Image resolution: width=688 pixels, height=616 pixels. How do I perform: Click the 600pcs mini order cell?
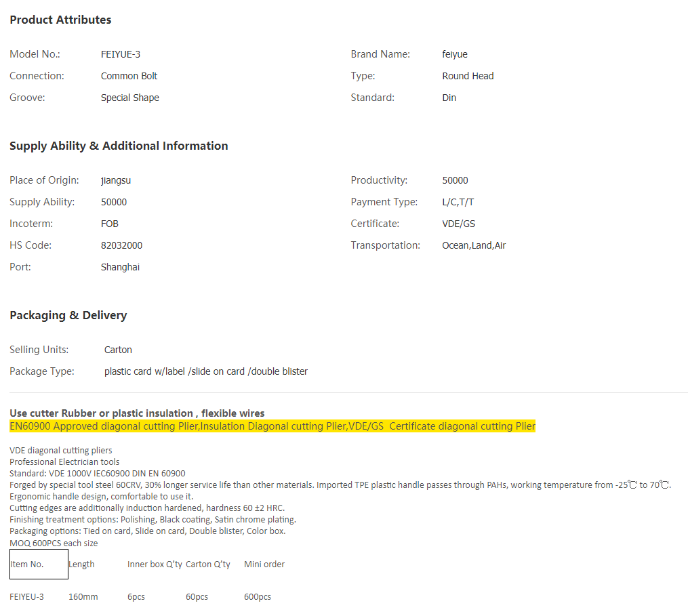[257, 596]
